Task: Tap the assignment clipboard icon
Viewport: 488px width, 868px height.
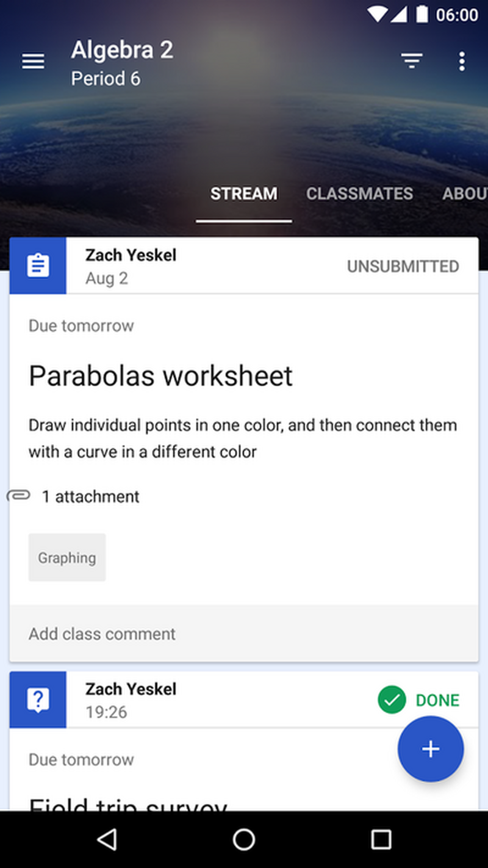Action: (38, 266)
